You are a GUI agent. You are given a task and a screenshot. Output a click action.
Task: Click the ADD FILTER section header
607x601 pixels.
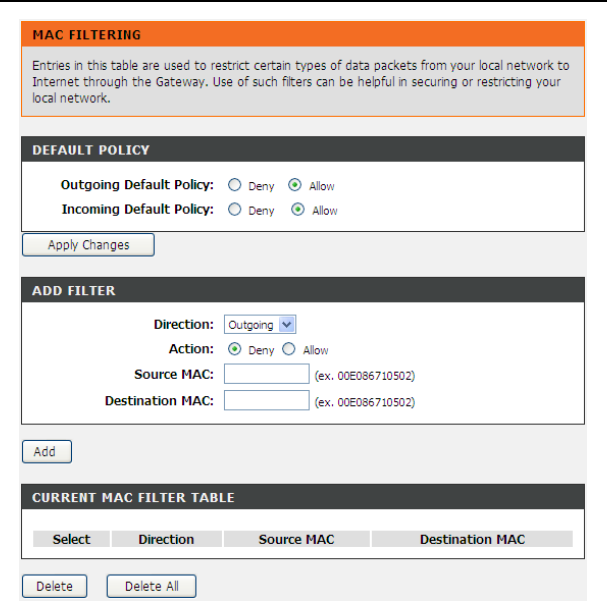click(303, 290)
